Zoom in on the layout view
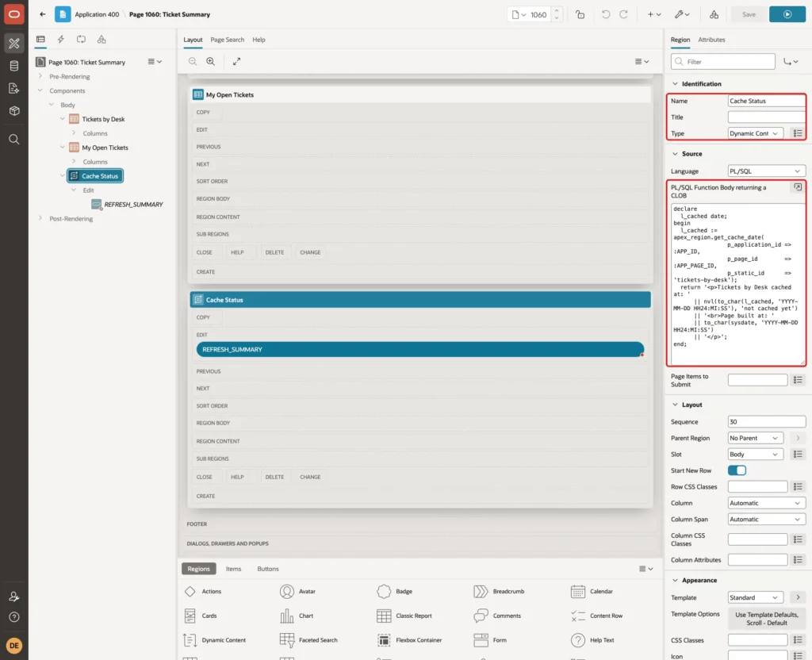 211,61
